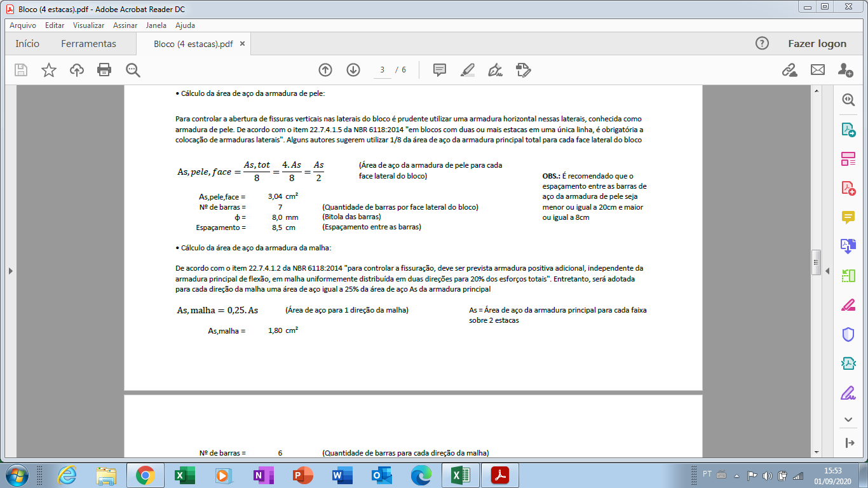Image resolution: width=868 pixels, height=488 pixels.
Task: Open the find text magnifier tool
Action: point(133,70)
